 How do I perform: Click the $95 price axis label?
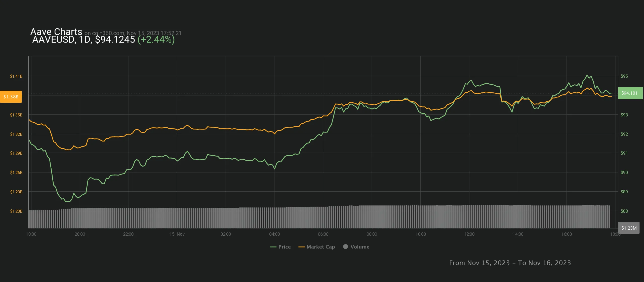[624, 76]
